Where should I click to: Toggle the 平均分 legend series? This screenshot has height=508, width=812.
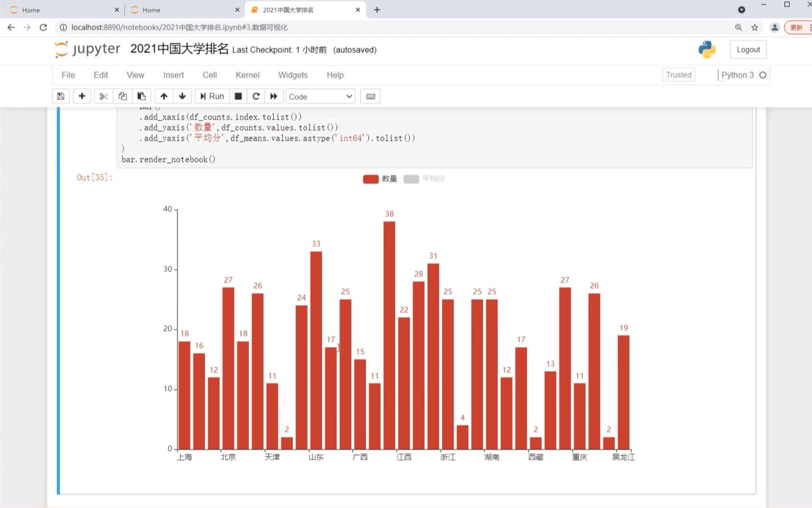point(424,179)
